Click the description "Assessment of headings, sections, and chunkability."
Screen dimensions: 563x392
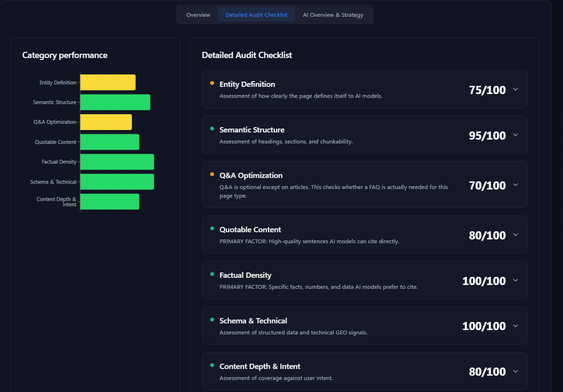pyautogui.click(x=286, y=142)
